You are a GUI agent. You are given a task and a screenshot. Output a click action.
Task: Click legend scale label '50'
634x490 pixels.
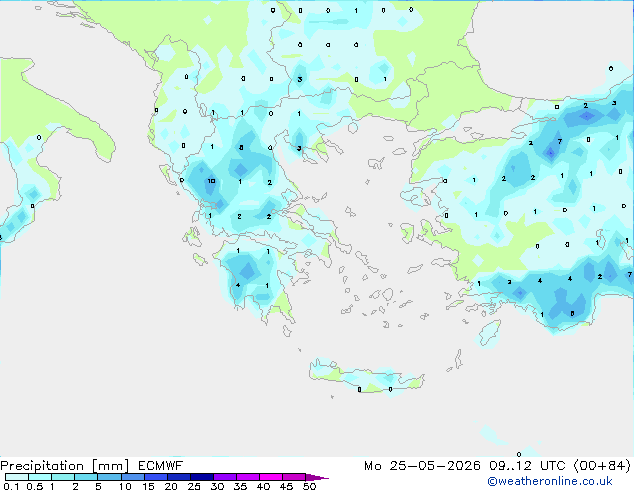[310, 486]
